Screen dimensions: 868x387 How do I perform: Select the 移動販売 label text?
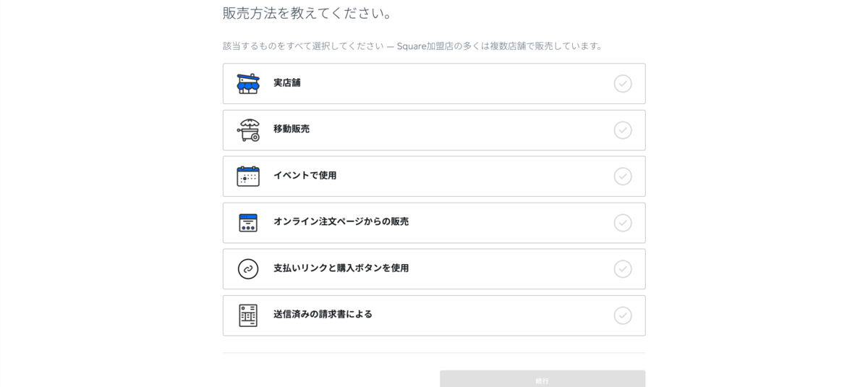292,129
